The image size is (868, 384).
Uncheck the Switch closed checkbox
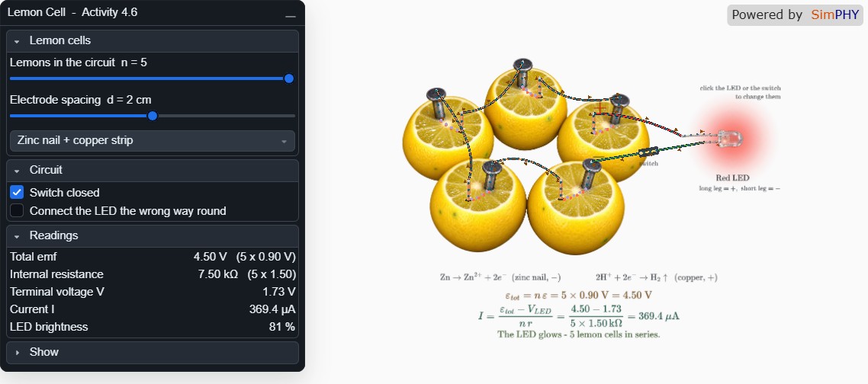point(17,193)
